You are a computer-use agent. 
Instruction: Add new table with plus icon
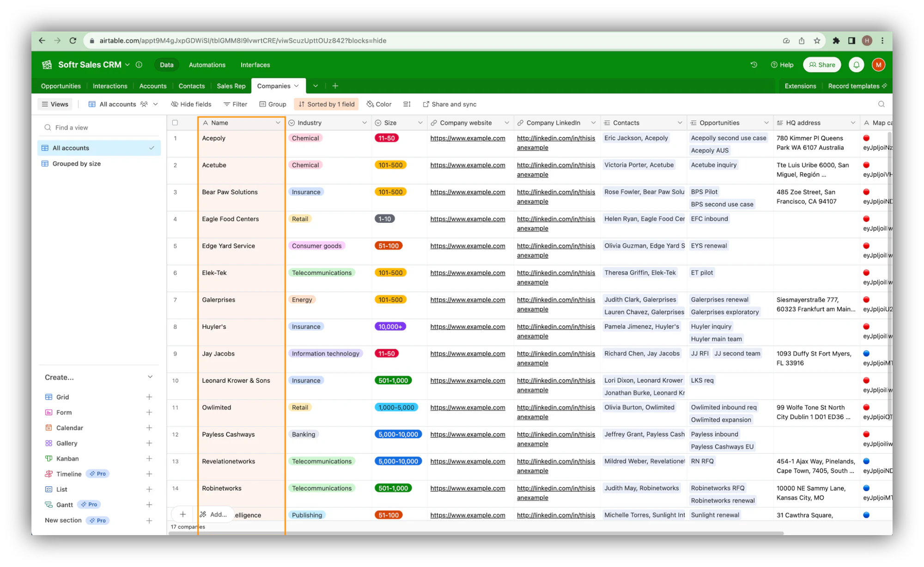335,86
